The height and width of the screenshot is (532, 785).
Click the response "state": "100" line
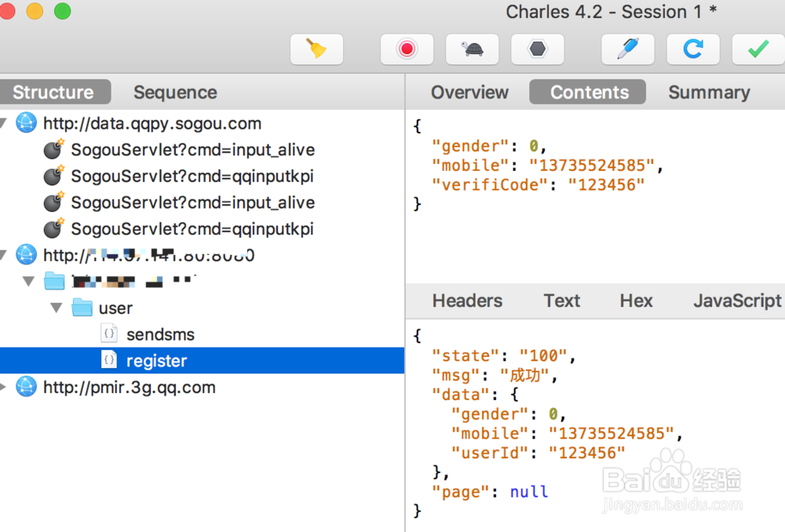pyautogui.click(x=504, y=355)
